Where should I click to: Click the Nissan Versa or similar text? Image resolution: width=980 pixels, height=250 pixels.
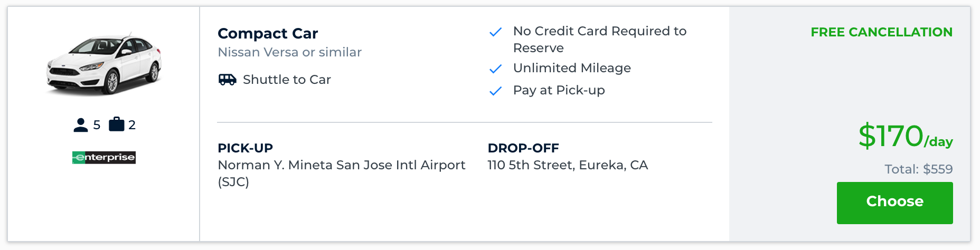(x=289, y=52)
